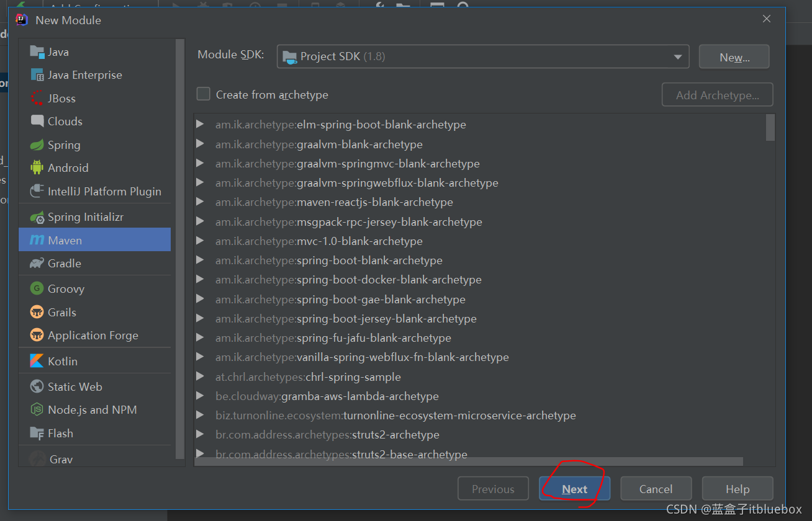Expand chrl-spring-sample archetype entry

pyautogui.click(x=200, y=376)
